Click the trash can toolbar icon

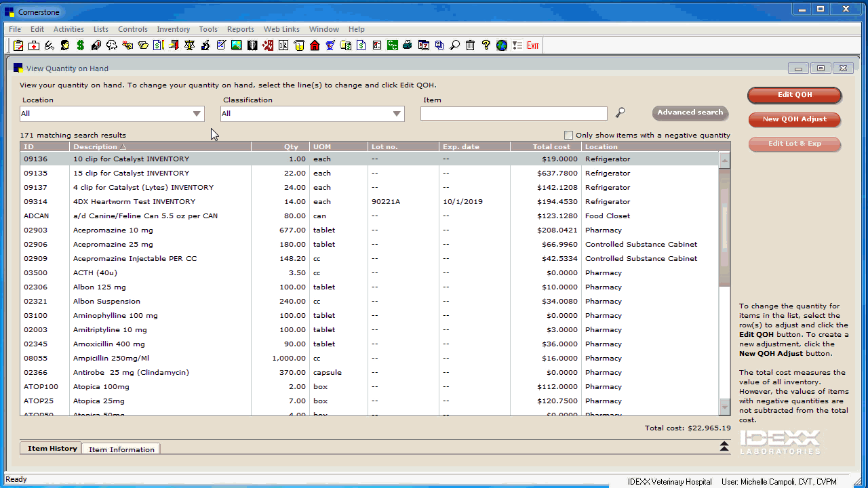click(x=470, y=45)
